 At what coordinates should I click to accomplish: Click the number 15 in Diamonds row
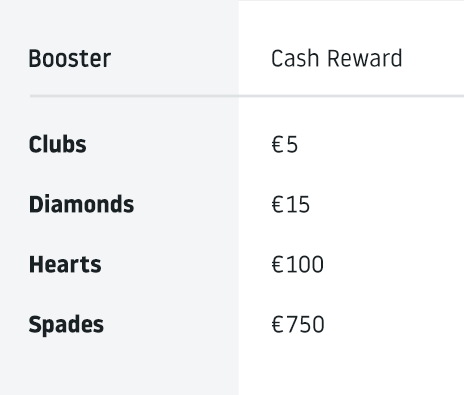tap(298, 205)
